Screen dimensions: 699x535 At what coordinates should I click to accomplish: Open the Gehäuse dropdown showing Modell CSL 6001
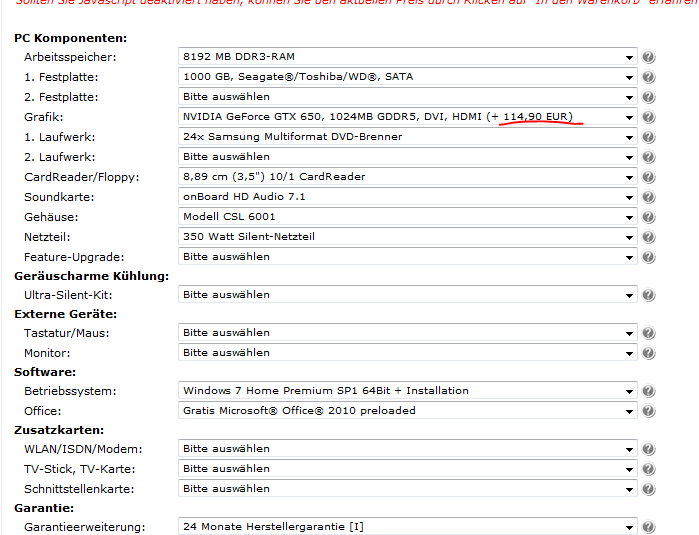[x=407, y=217]
